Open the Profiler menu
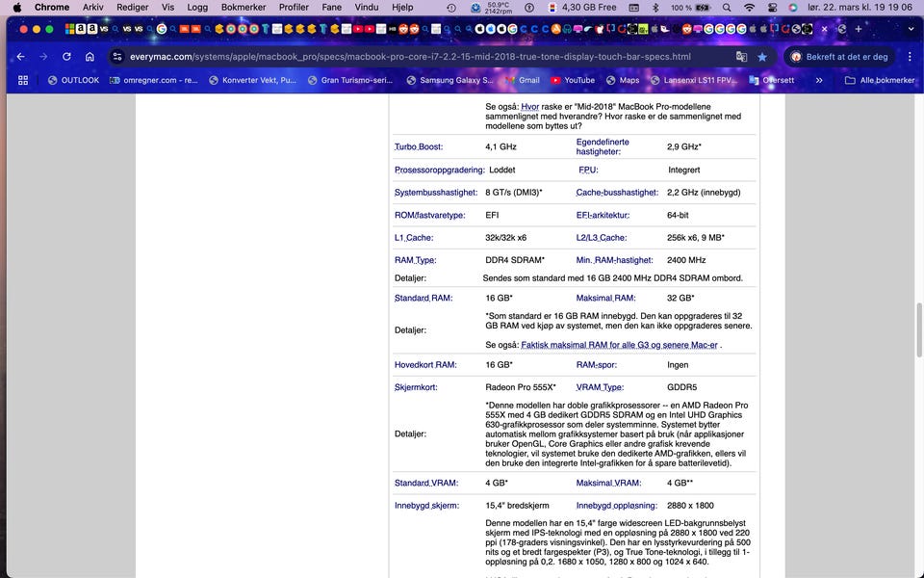 (294, 8)
